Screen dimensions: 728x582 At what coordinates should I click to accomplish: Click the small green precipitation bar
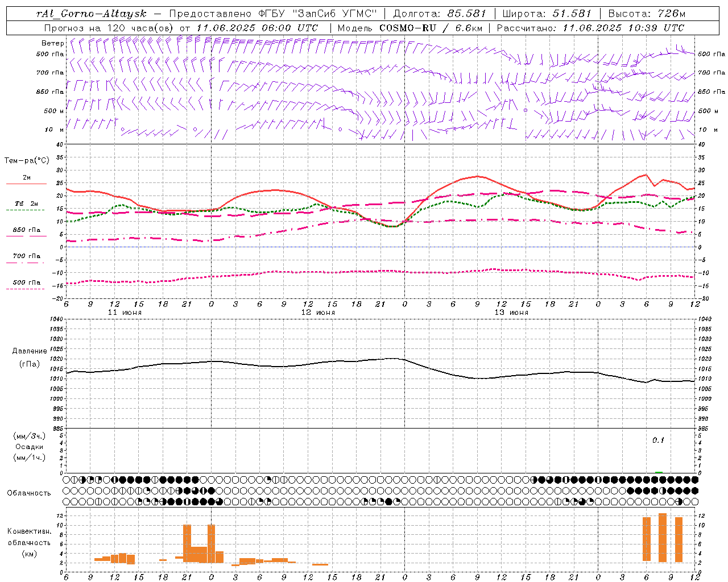pyautogui.click(x=659, y=472)
